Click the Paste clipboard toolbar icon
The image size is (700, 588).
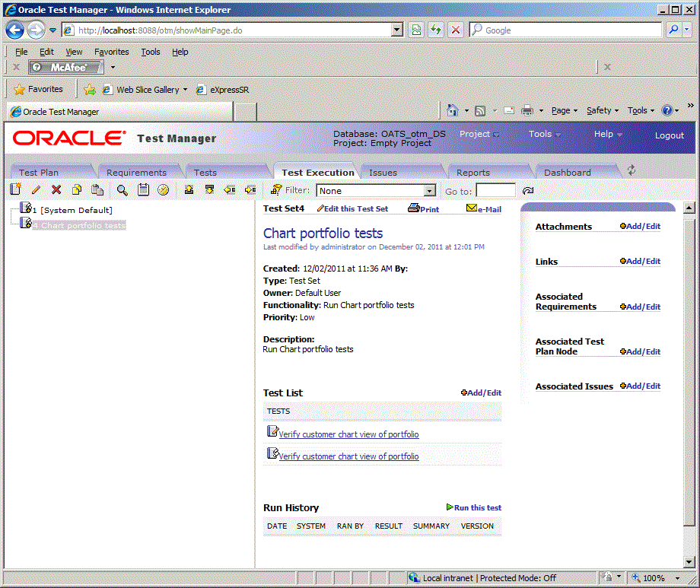coord(97,189)
